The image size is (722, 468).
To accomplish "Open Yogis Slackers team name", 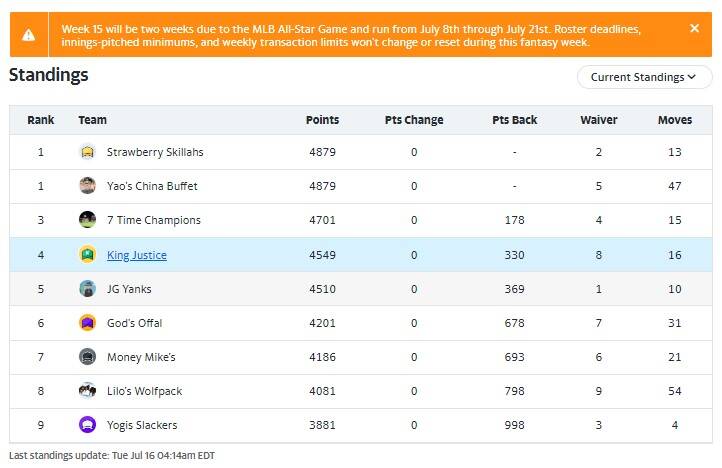I will pos(142,425).
